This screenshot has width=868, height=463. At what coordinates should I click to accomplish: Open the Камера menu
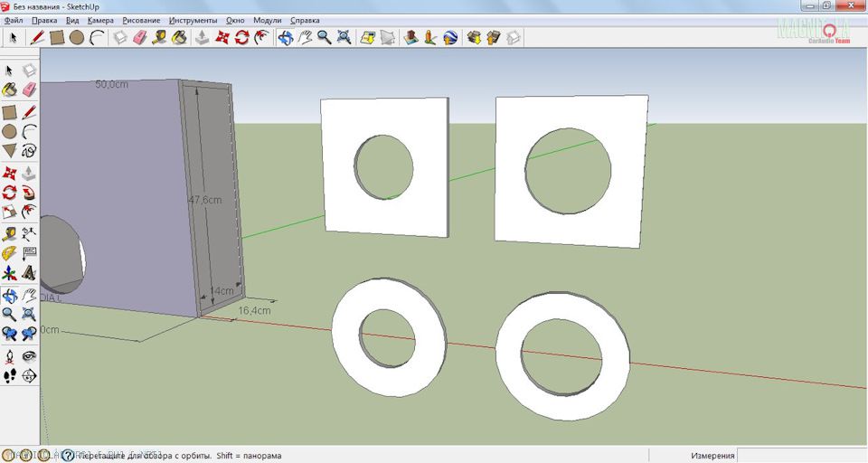point(100,20)
